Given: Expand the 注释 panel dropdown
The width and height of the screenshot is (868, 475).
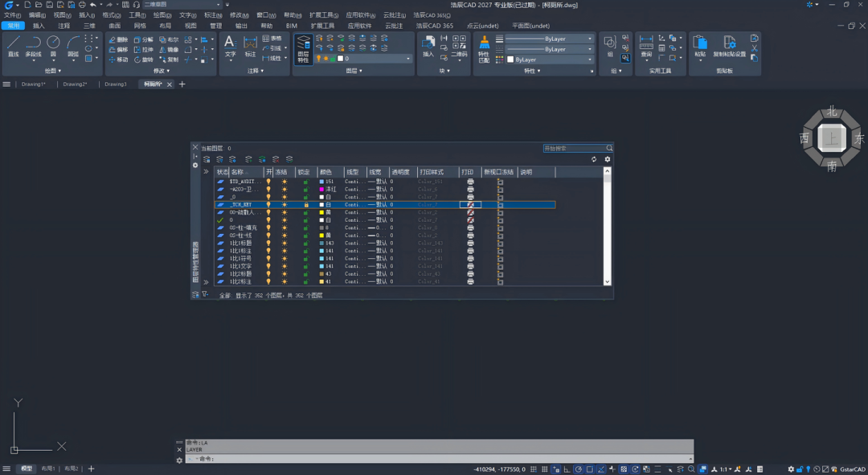Looking at the screenshot, I should point(256,71).
